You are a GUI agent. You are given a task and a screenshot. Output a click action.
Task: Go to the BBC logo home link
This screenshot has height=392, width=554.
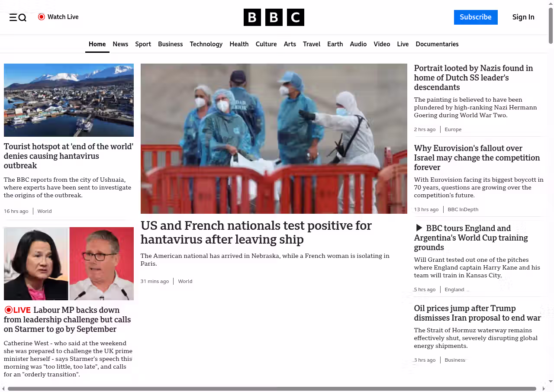coord(274,17)
